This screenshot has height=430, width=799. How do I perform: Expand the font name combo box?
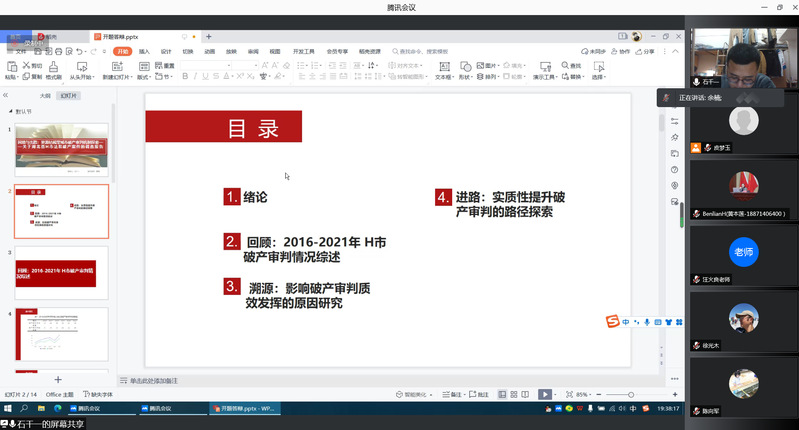227,66
